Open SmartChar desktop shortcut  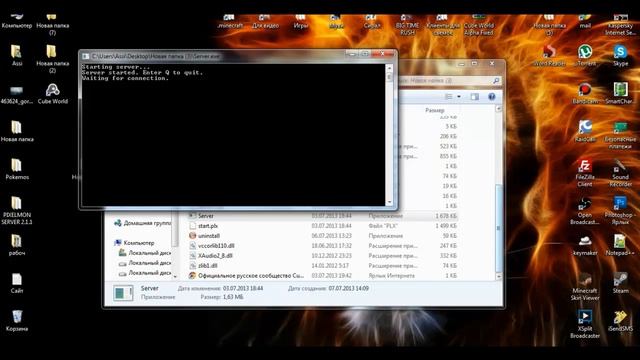point(620,90)
